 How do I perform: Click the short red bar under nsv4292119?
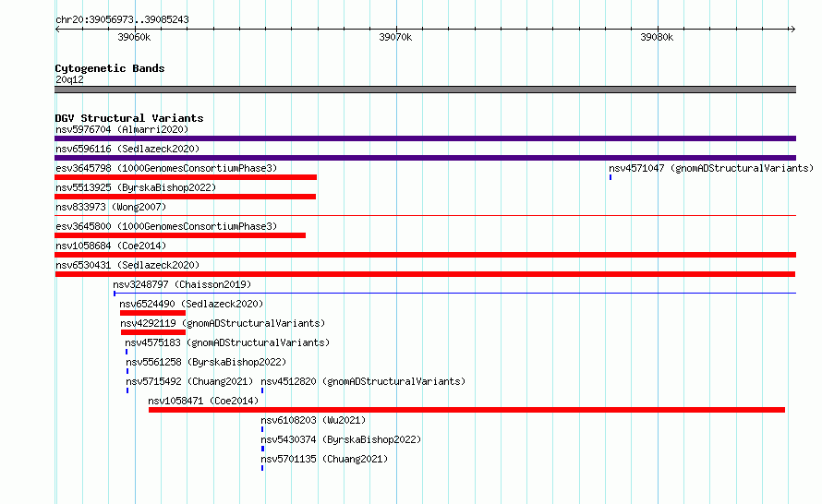pyautogui.click(x=153, y=332)
